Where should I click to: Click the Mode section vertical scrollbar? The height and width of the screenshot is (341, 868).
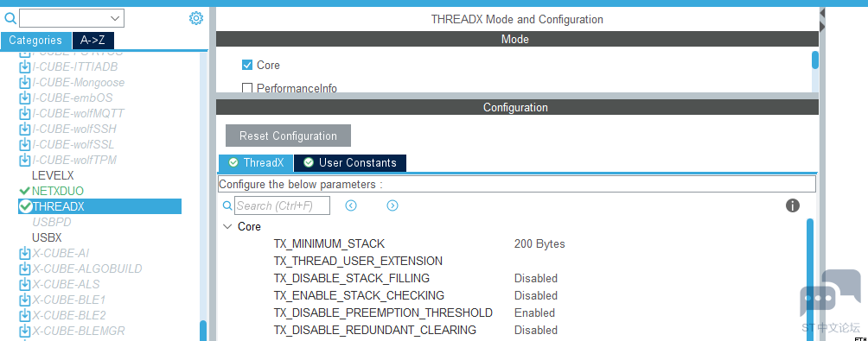pyautogui.click(x=815, y=60)
